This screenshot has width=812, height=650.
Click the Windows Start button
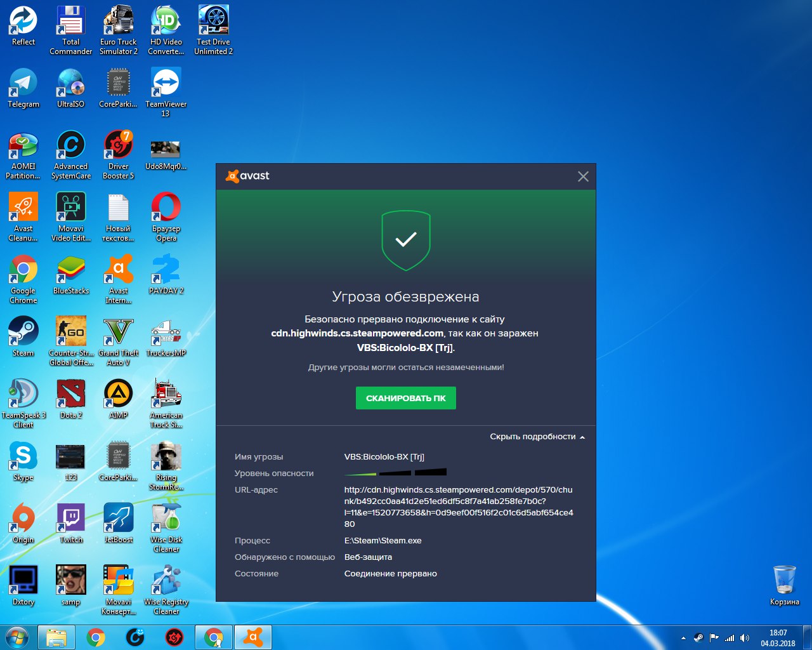point(17,637)
